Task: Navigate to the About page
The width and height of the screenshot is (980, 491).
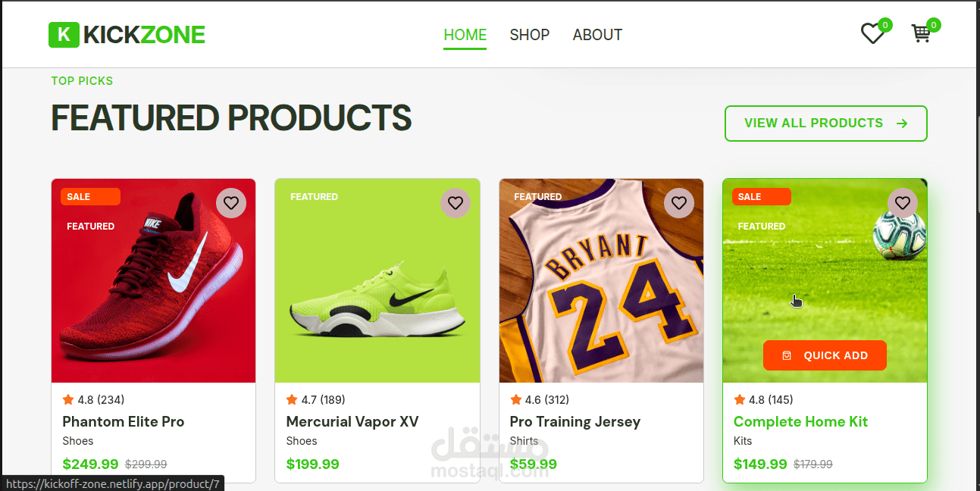Action: [597, 35]
